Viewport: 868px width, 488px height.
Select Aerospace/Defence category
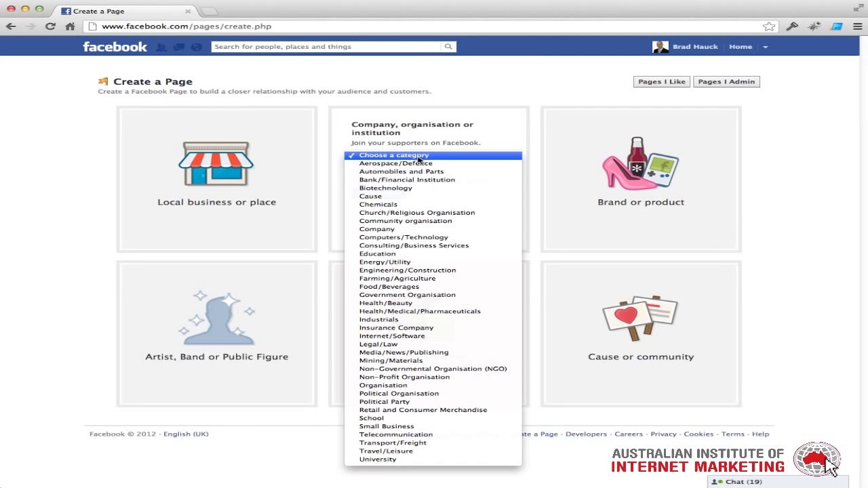tap(433, 163)
